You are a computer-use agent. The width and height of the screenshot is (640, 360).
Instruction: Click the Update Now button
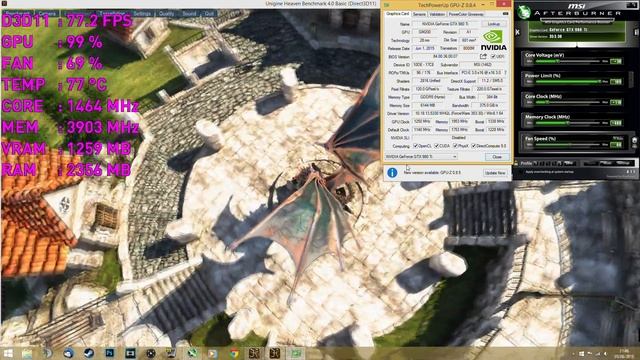(x=495, y=173)
